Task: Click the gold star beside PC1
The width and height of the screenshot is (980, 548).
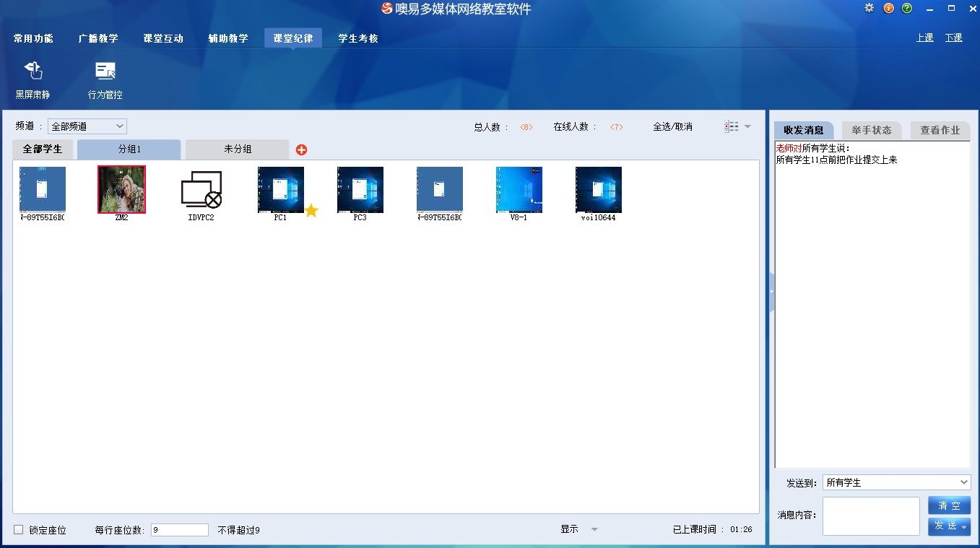Action: coord(311,210)
